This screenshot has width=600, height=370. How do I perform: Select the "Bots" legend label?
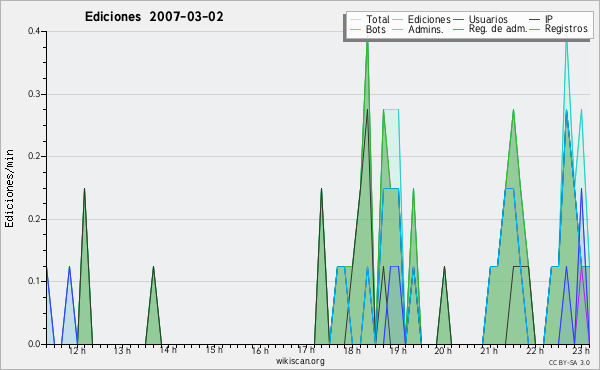coord(376,29)
